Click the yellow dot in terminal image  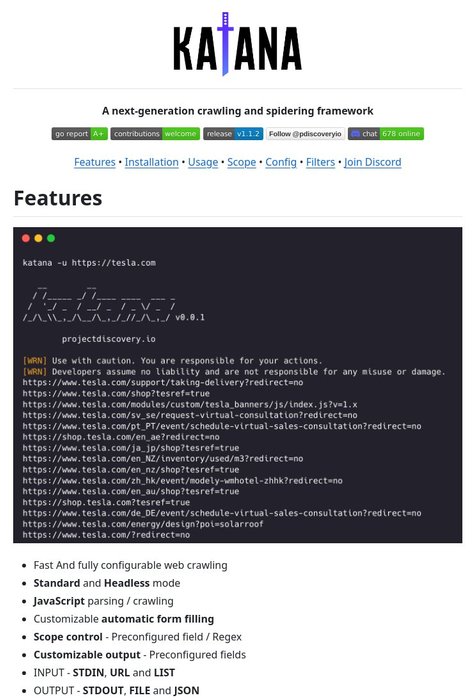38,238
